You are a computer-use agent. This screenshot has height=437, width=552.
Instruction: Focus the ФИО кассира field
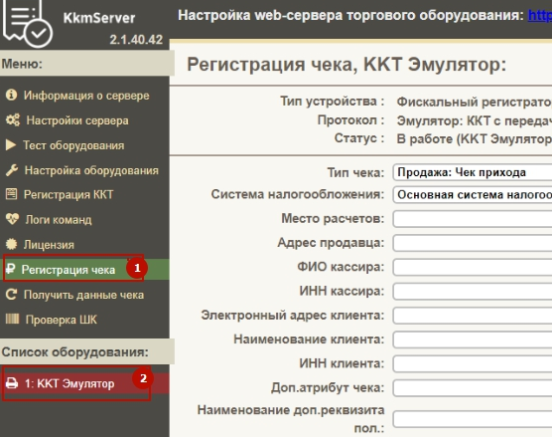(x=472, y=267)
